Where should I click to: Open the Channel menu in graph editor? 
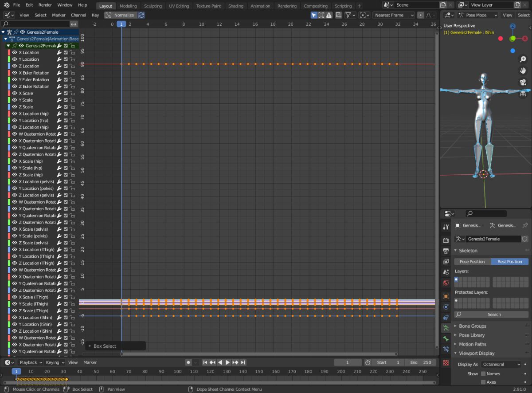point(78,15)
